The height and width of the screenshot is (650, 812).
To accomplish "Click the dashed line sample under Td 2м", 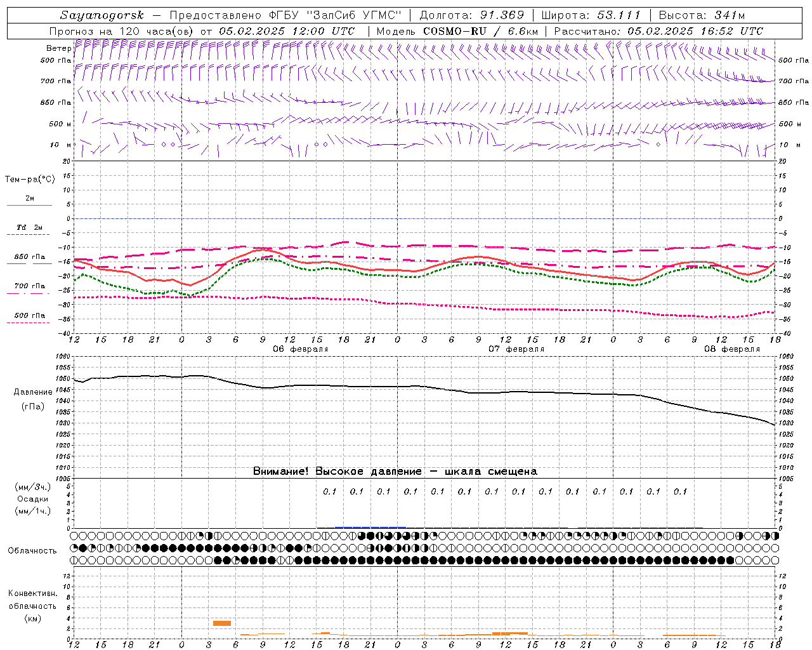I will [x=29, y=234].
